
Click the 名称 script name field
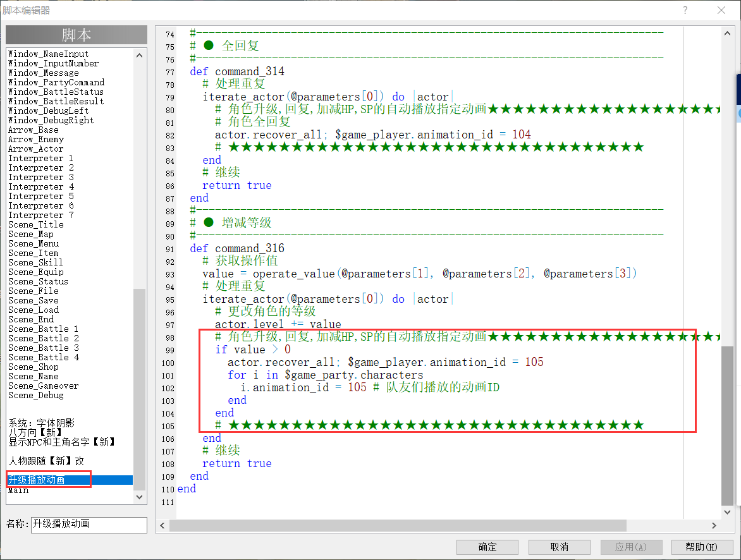(89, 524)
